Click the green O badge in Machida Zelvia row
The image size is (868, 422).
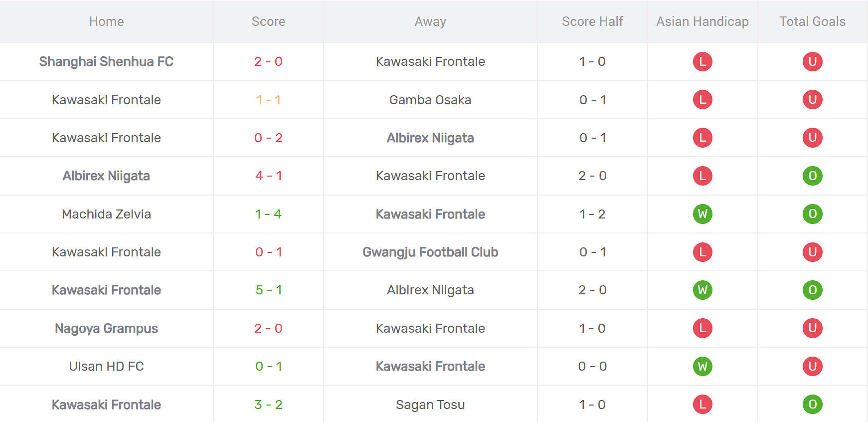[812, 214]
